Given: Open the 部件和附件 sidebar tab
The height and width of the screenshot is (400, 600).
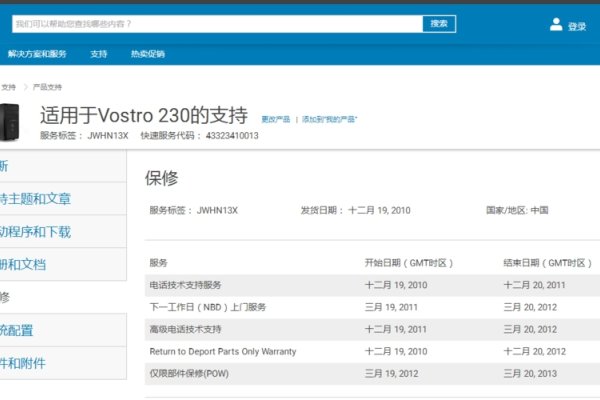Looking at the screenshot, I should (63, 363).
